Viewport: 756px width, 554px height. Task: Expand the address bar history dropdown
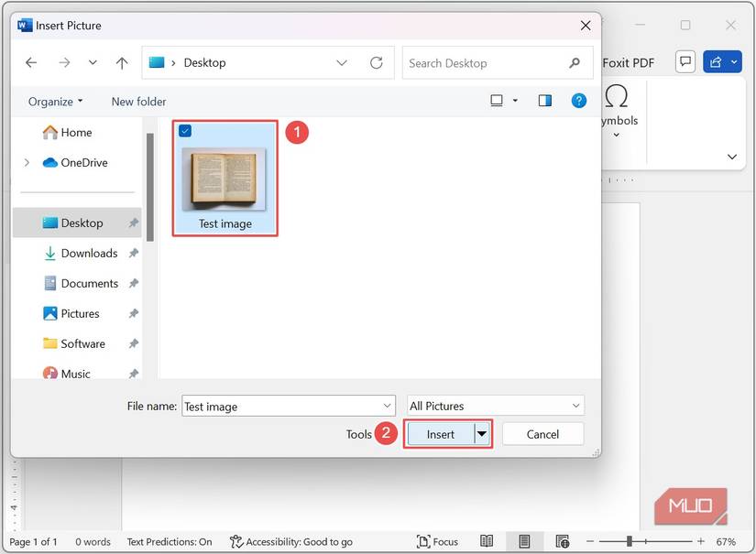tap(342, 62)
